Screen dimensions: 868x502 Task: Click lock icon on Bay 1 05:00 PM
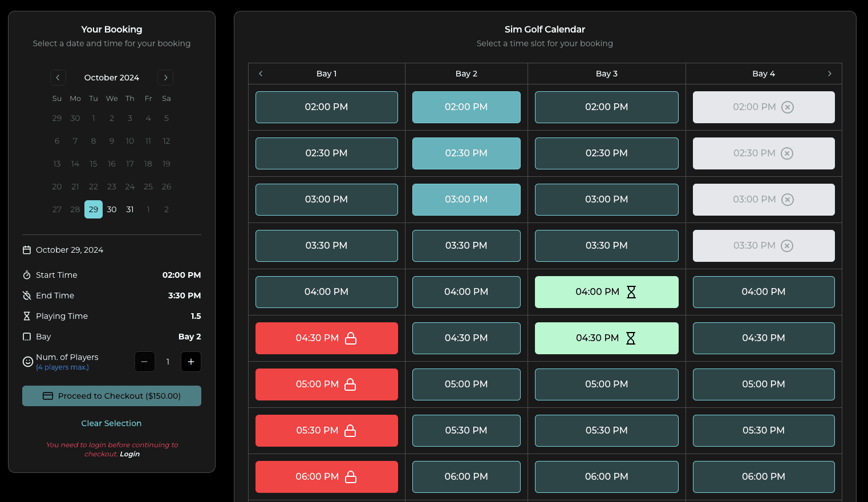pyautogui.click(x=351, y=384)
